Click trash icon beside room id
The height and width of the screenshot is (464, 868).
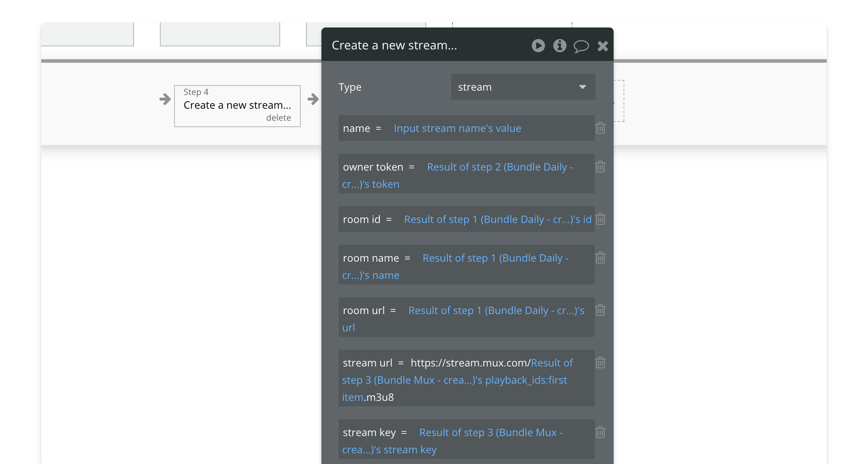click(600, 219)
